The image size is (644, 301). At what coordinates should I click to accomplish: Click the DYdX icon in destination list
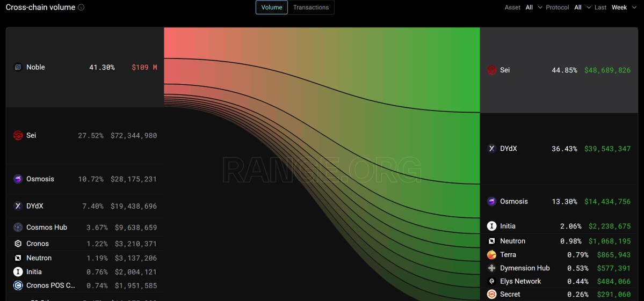point(491,149)
